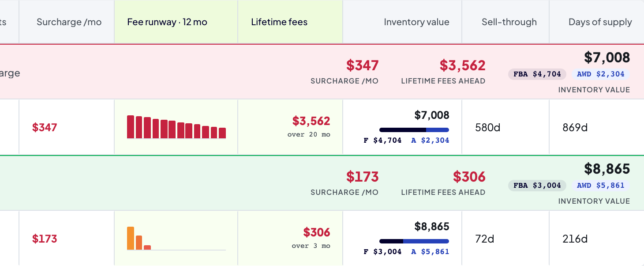Click the $3,562 summary in pink header row
Screen dimensions: 644x266
click(x=462, y=65)
